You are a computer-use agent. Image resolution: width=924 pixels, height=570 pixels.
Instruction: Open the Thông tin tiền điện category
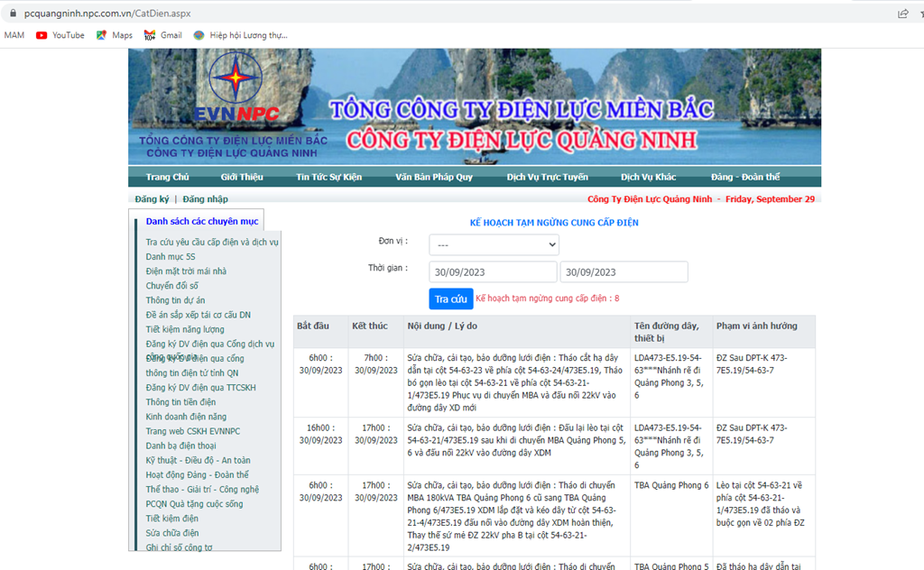180,402
